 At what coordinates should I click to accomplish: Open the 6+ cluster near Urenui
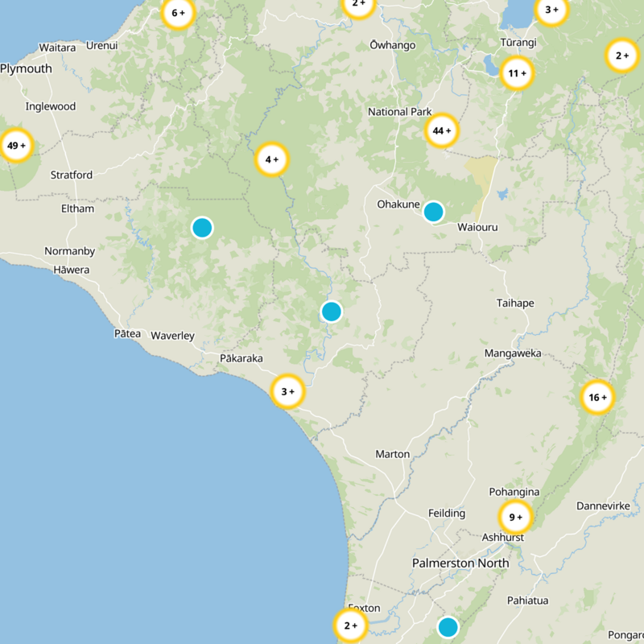pyautogui.click(x=178, y=13)
